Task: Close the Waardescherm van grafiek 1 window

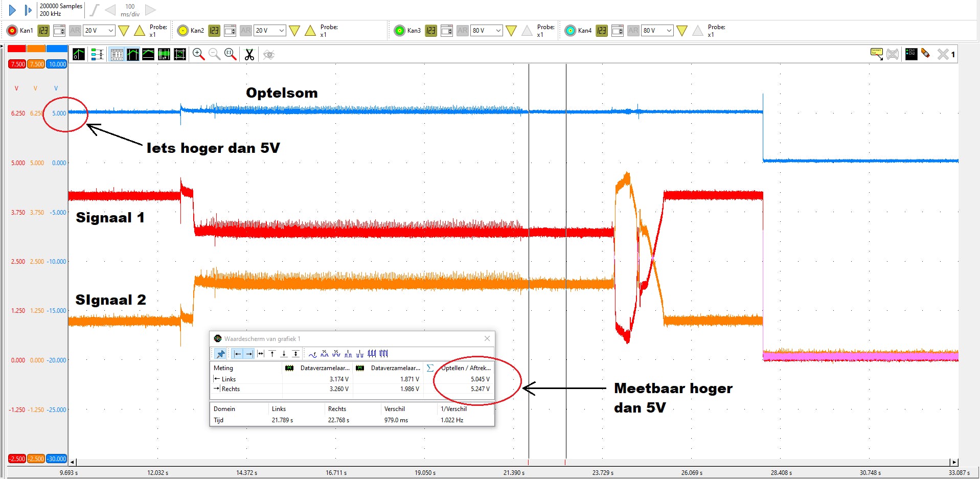Action: click(486, 338)
